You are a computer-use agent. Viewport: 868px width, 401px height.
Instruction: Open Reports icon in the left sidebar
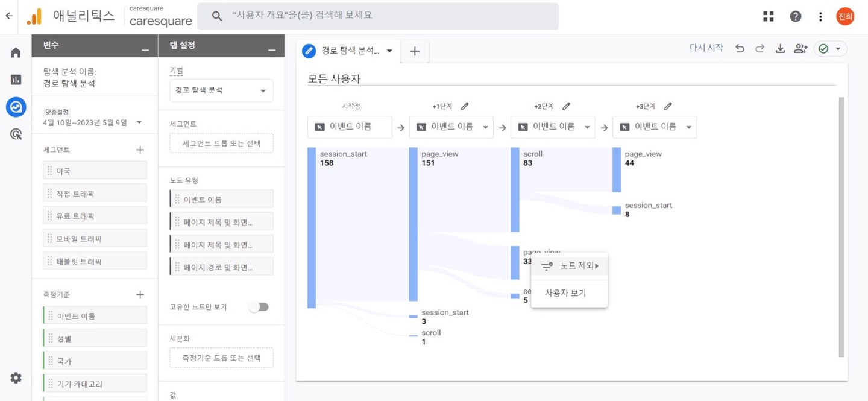pos(16,80)
